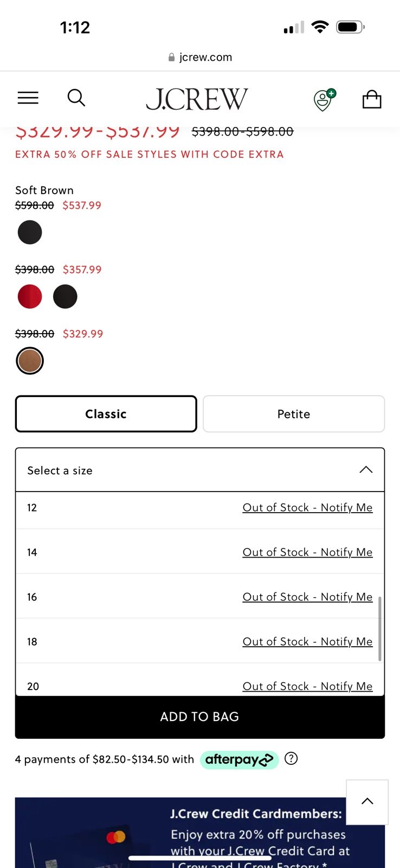Open the store locator account icon
The width and height of the screenshot is (400, 868).
(x=325, y=100)
